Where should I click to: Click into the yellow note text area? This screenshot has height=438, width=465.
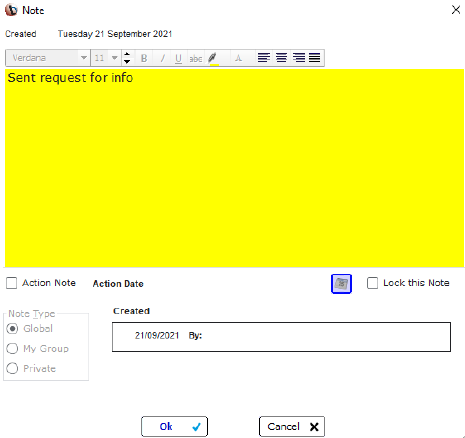pos(234,168)
